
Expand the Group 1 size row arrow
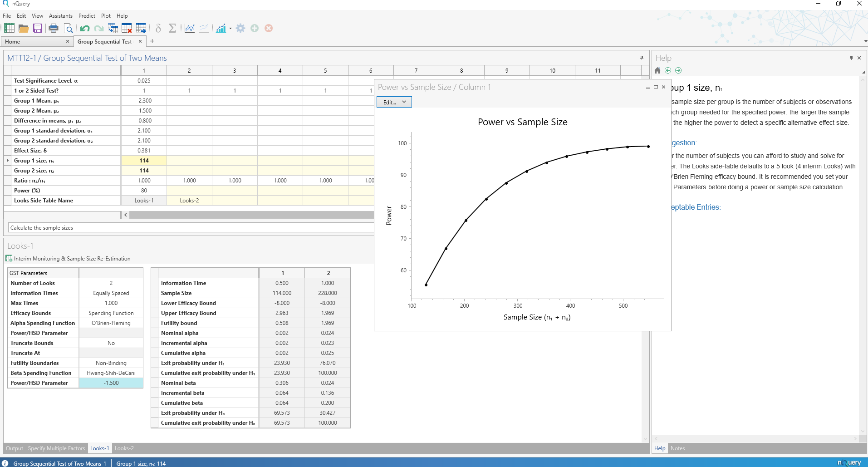point(7,160)
